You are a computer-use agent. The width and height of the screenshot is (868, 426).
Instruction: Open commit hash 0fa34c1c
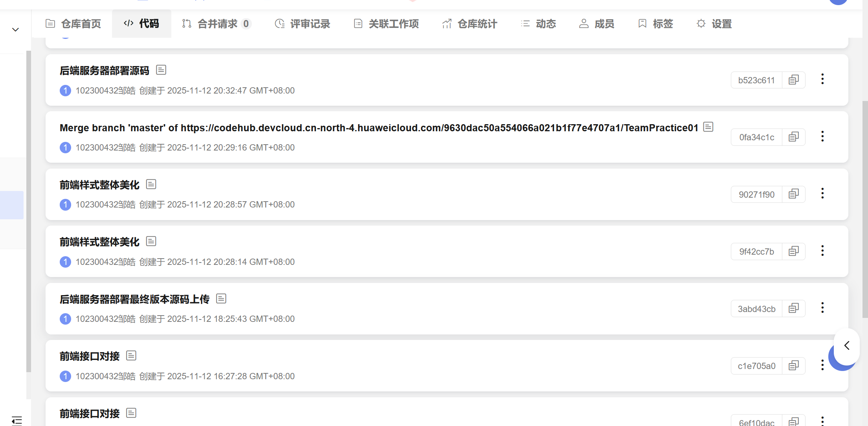click(x=756, y=137)
